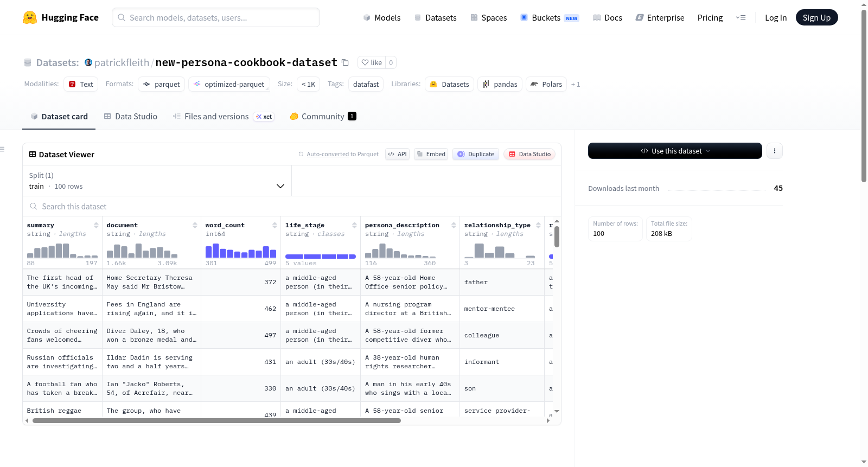Click Log In
This screenshot has height=467, width=868.
point(776,17)
